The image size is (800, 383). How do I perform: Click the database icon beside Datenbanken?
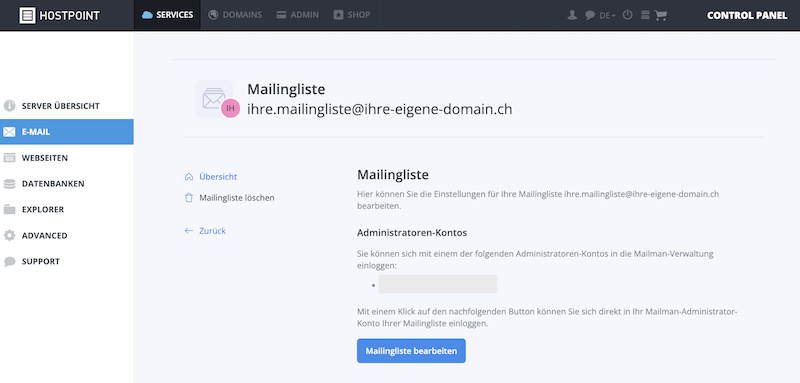pyautogui.click(x=9, y=184)
